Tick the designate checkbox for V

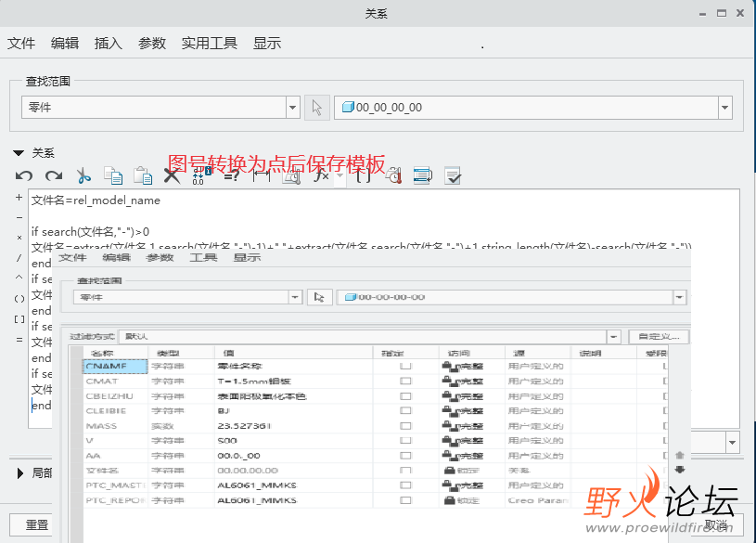point(405,440)
